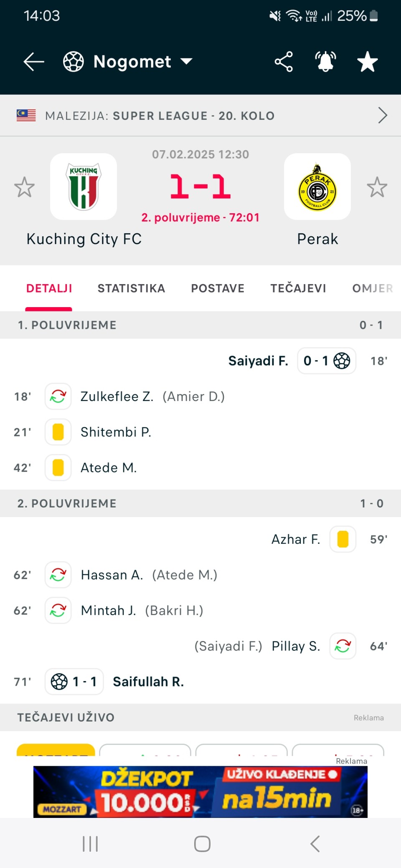
Task: Open the Tečajevi tab
Action: (298, 288)
